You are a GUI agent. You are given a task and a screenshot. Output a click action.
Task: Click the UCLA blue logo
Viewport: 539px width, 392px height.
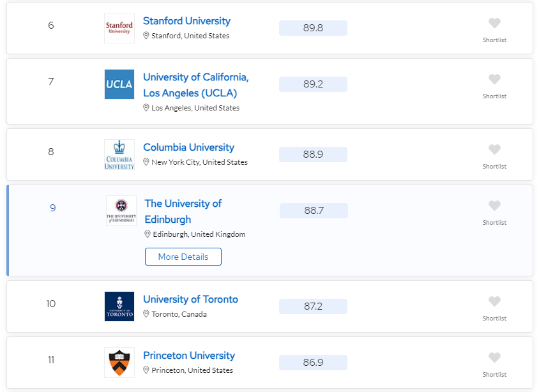[x=119, y=84]
